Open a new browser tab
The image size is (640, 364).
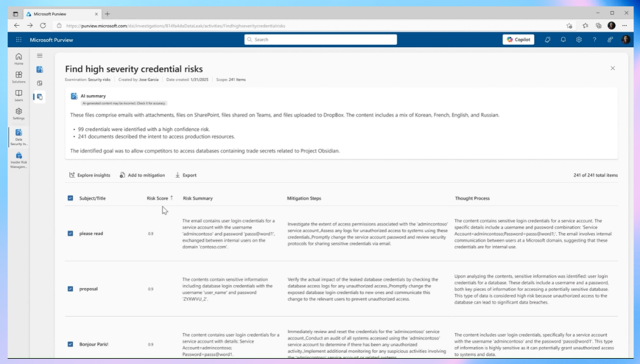[x=108, y=14]
